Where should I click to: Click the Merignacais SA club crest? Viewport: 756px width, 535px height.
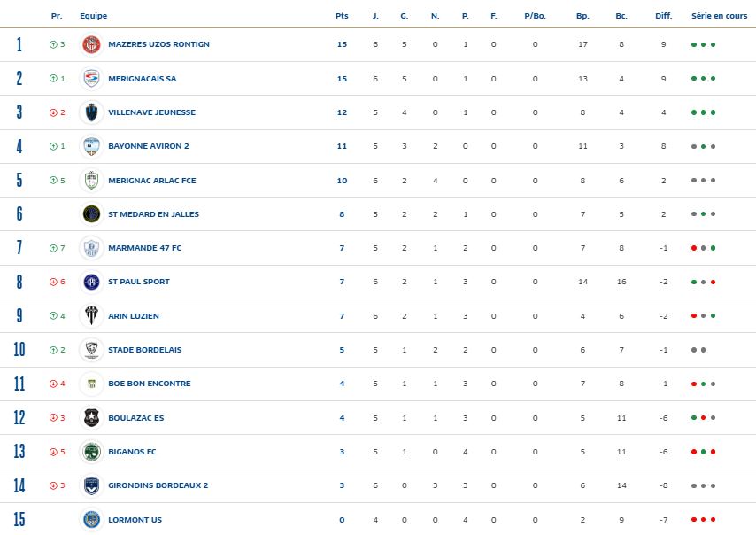click(x=92, y=79)
